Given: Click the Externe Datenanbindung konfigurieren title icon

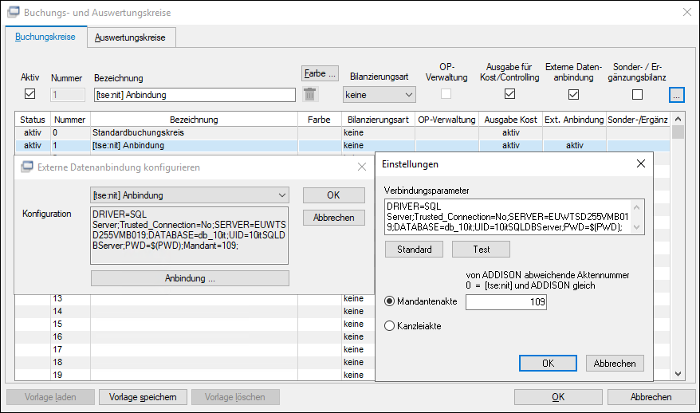Looking at the screenshot, I should click(x=27, y=167).
